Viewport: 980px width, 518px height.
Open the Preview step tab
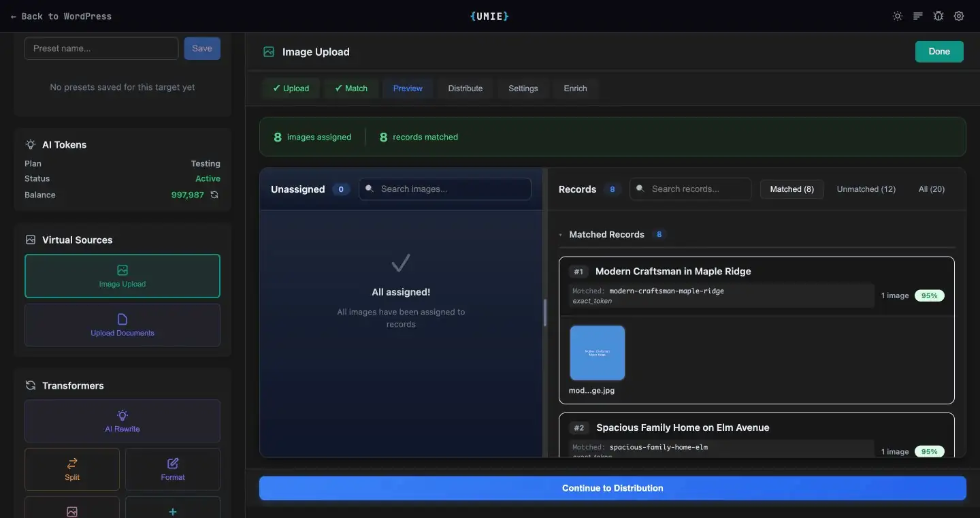[x=408, y=88]
